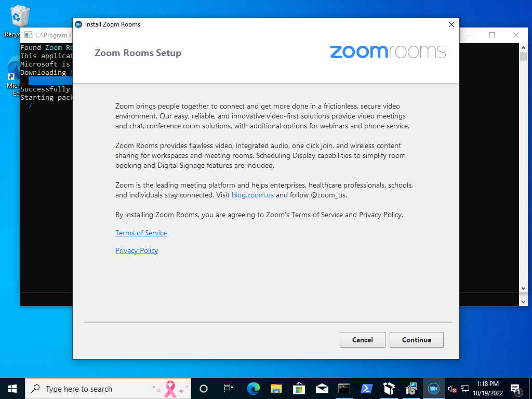Open the Recycle Bin desktop icon

tap(19, 16)
